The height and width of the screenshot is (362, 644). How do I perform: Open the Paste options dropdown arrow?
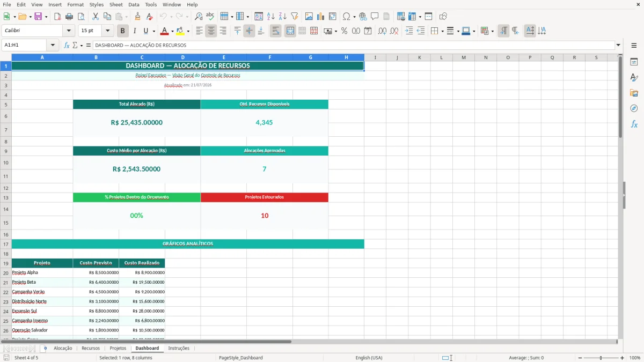(x=126, y=17)
